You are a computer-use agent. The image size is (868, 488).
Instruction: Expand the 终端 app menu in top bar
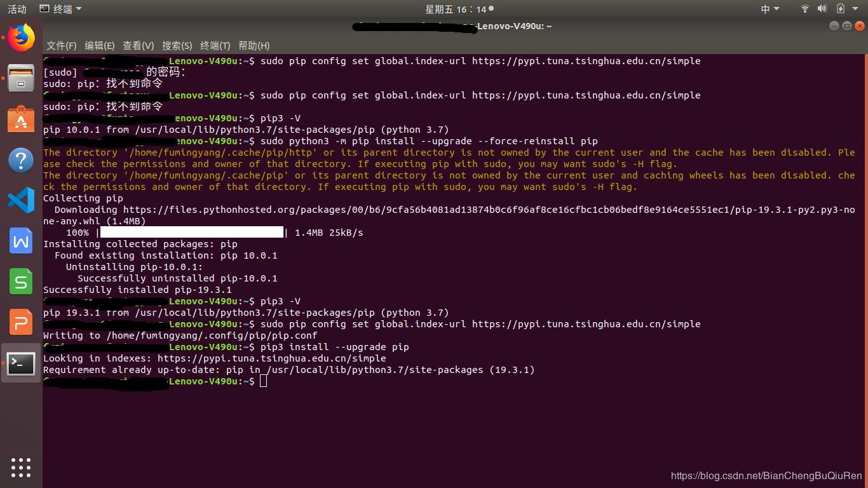coord(61,9)
